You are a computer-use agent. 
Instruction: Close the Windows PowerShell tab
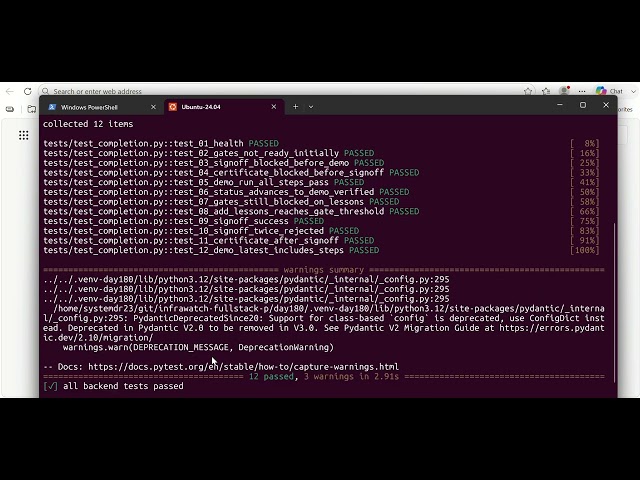(153, 107)
